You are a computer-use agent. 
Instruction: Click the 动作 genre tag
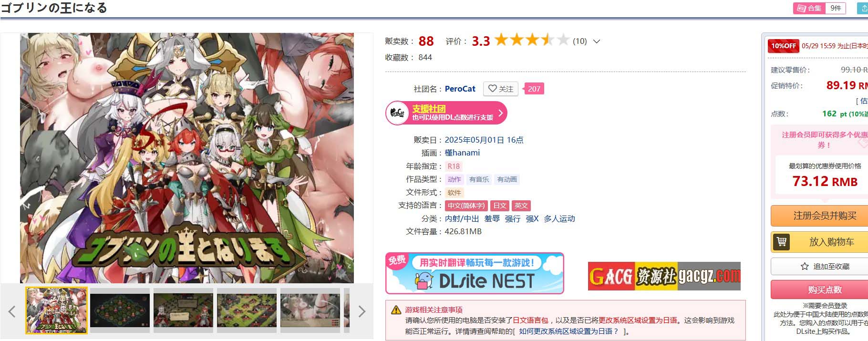coord(454,179)
